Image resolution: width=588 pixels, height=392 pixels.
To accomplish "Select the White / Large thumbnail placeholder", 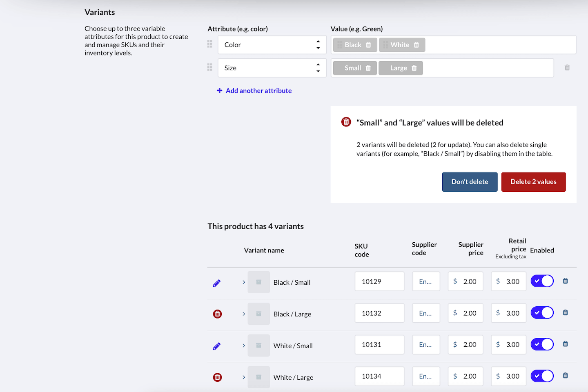I will (x=258, y=377).
